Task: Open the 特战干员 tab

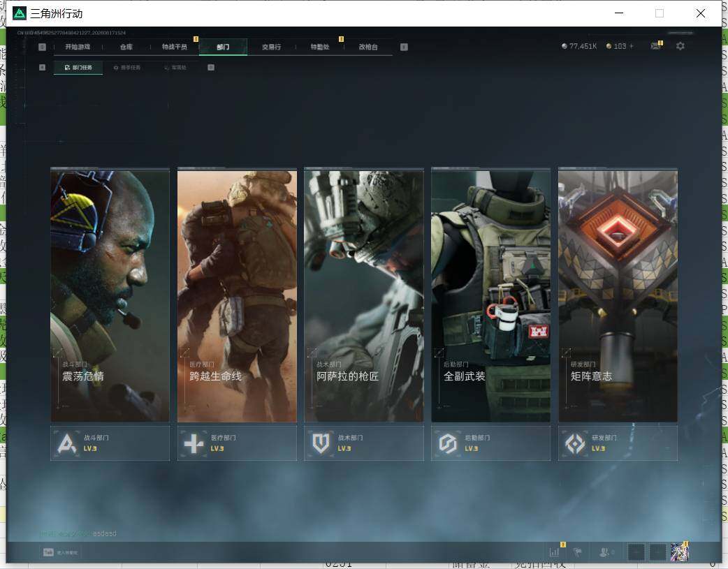Action: pos(175,47)
